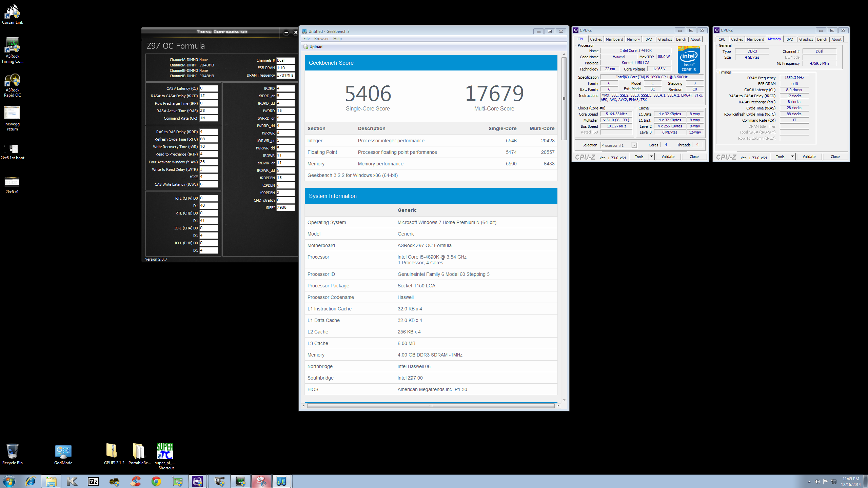Open 7-Zip from the taskbar
This screenshot has width=868, height=488.
click(93, 481)
